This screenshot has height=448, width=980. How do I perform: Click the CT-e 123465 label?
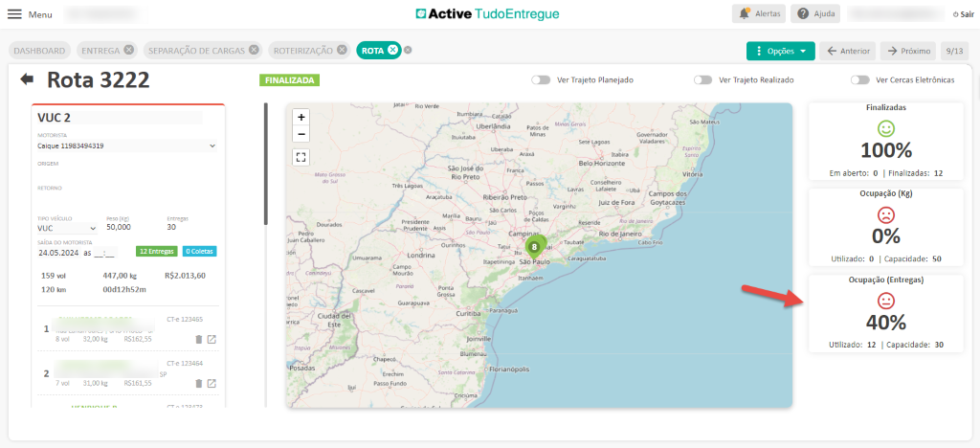[x=185, y=320]
